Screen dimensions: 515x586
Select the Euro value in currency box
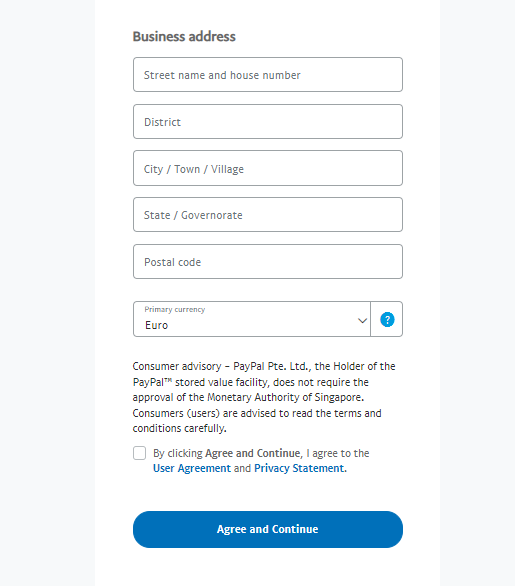[157, 325]
